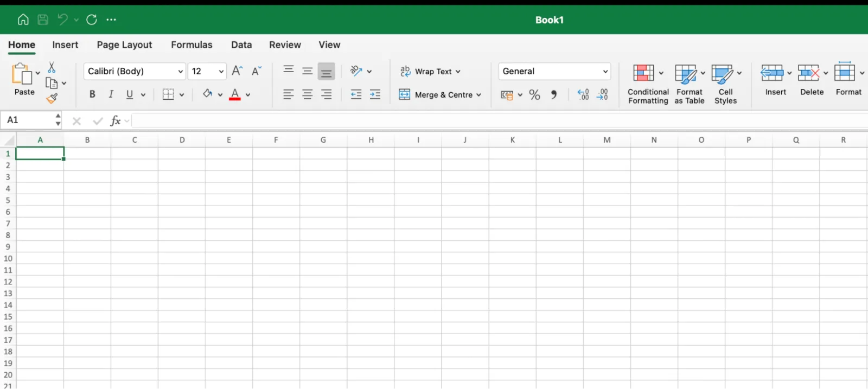Image resolution: width=868 pixels, height=389 pixels.
Task: Open the Page Layout tab
Action: (x=124, y=44)
